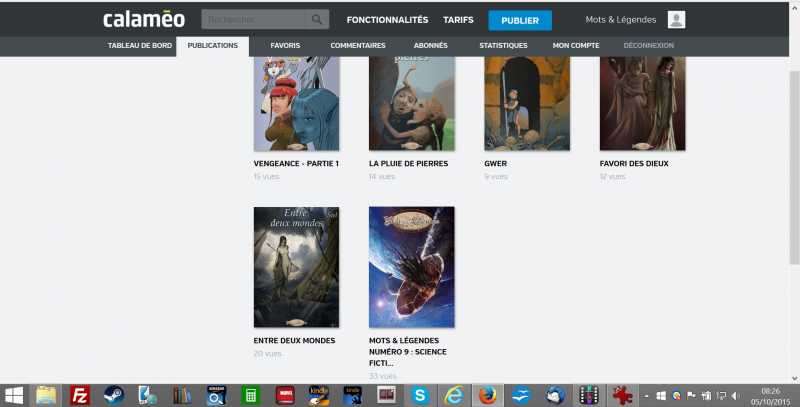Open the user profile avatar icon
The width and height of the screenshot is (800, 407).
click(x=676, y=20)
